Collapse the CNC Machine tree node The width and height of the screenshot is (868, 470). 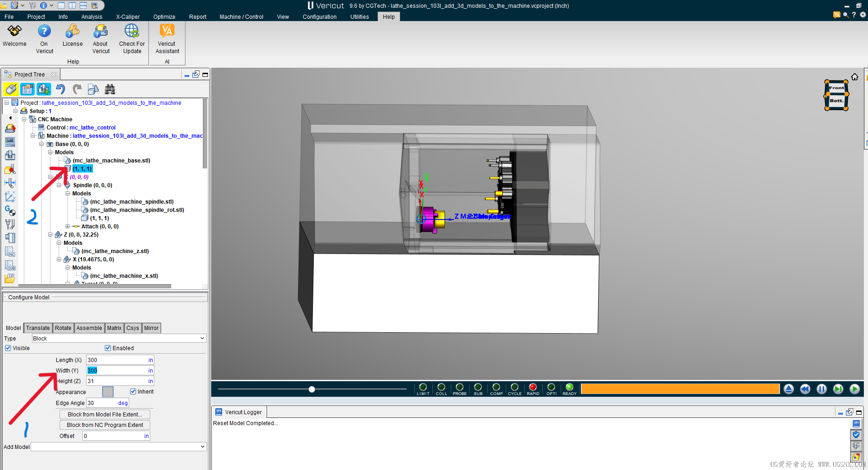(x=24, y=119)
